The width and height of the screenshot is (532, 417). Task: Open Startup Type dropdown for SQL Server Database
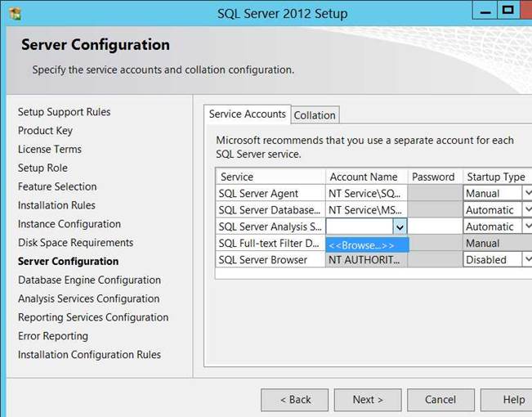(x=527, y=210)
